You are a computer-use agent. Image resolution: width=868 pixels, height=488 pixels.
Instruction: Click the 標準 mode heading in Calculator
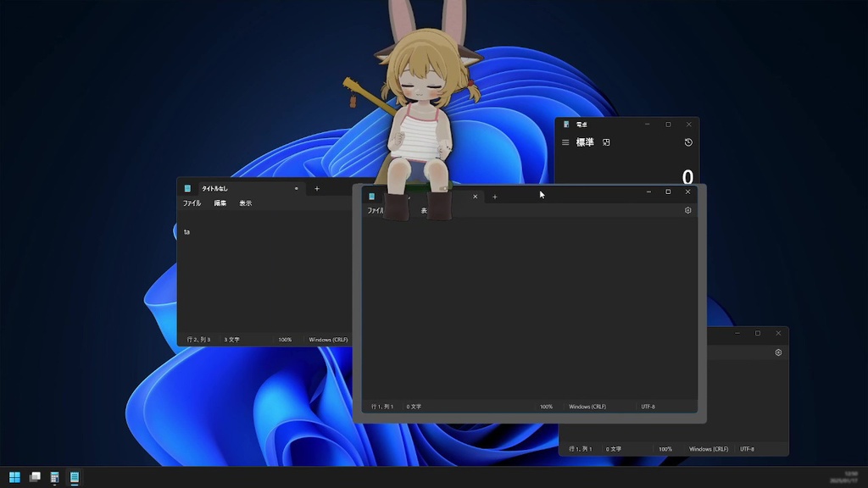pos(585,142)
